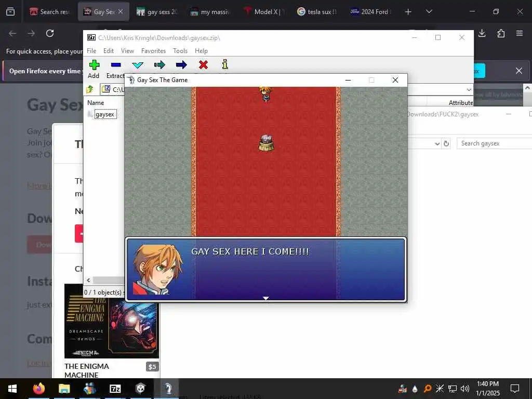Click 7-Zip icon in taskbar
The width and height of the screenshot is (532, 399).
click(x=115, y=389)
